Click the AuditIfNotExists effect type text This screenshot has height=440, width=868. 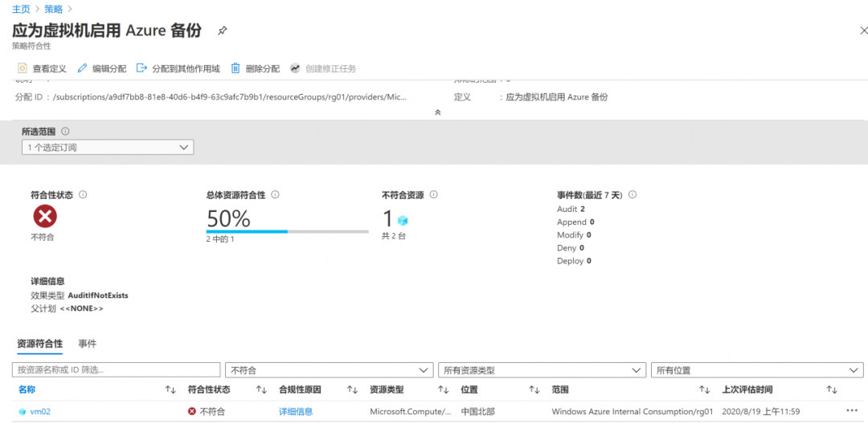point(98,295)
